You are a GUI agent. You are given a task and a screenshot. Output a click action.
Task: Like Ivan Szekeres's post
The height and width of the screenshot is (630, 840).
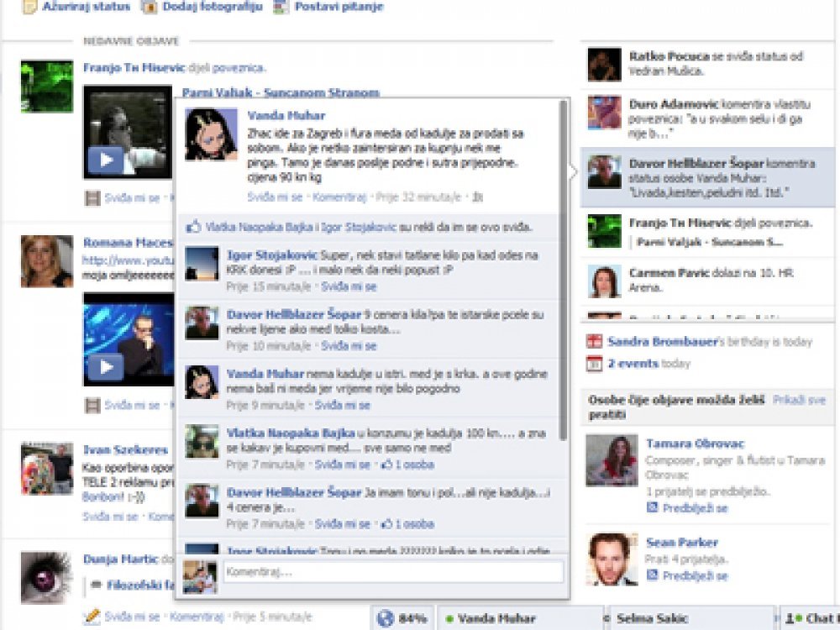pyautogui.click(x=110, y=517)
